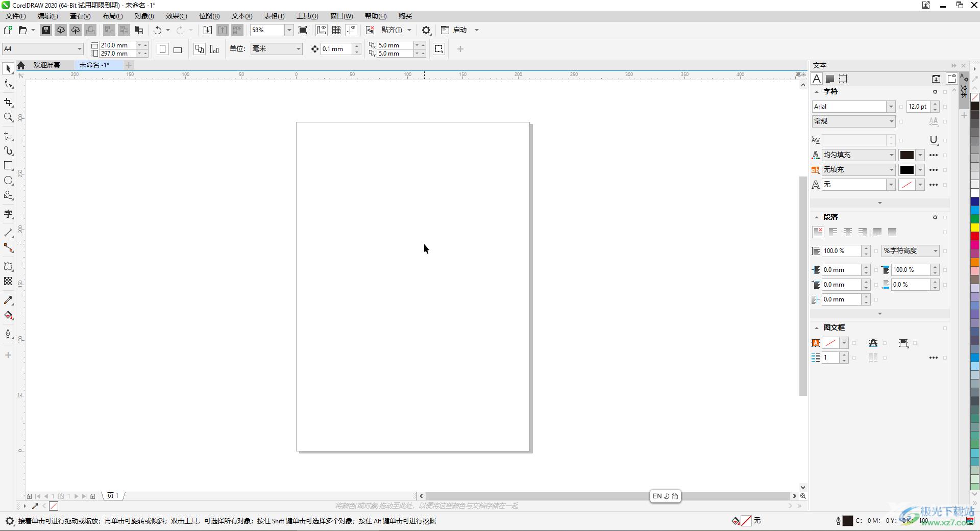Image resolution: width=980 pixels, height=531 pixels.
Task: Click the 页 1 page tab
Action: 113,495
